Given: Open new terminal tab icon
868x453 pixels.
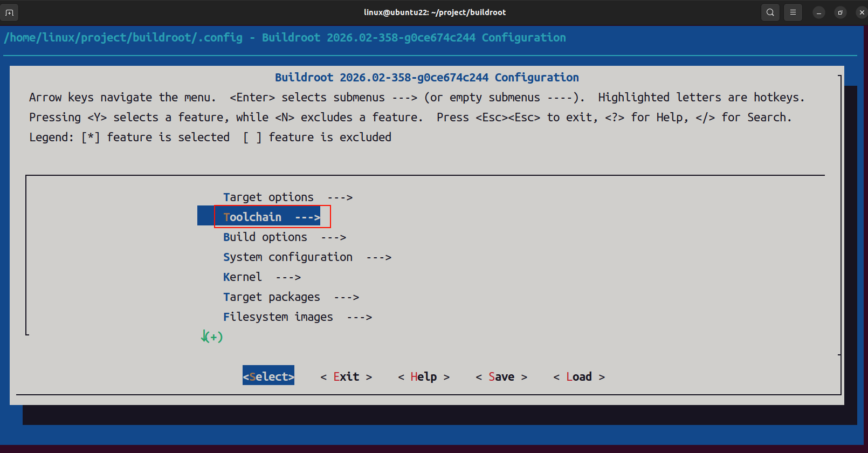Looking at the screenshot, I should point(10,12).
